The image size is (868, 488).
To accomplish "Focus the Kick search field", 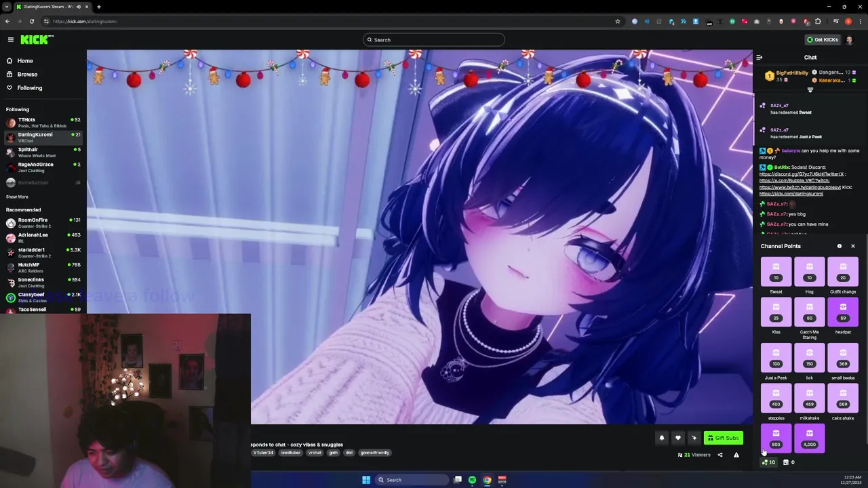I will [434, 40].
